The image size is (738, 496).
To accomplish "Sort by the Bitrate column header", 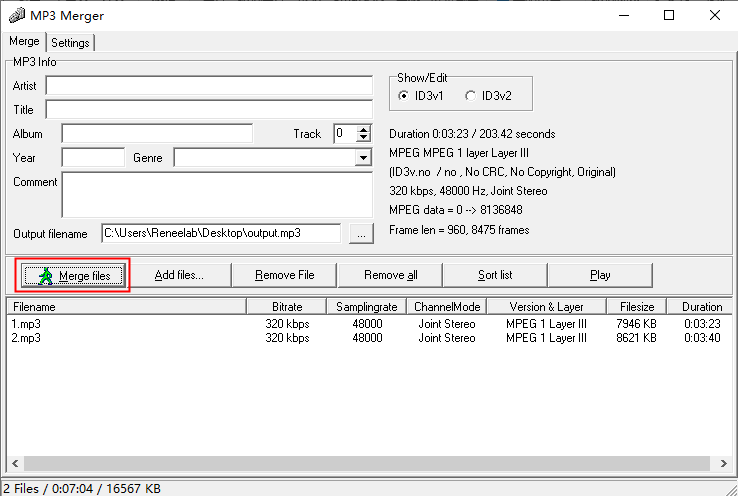I will pyautogui.click(x=287, y=307).
